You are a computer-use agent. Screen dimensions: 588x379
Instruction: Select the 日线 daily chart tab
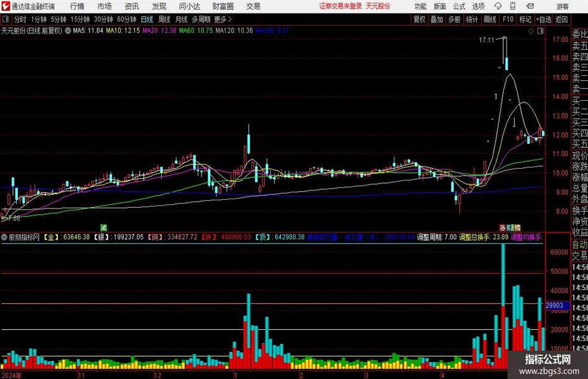click(x=147, y=19)
